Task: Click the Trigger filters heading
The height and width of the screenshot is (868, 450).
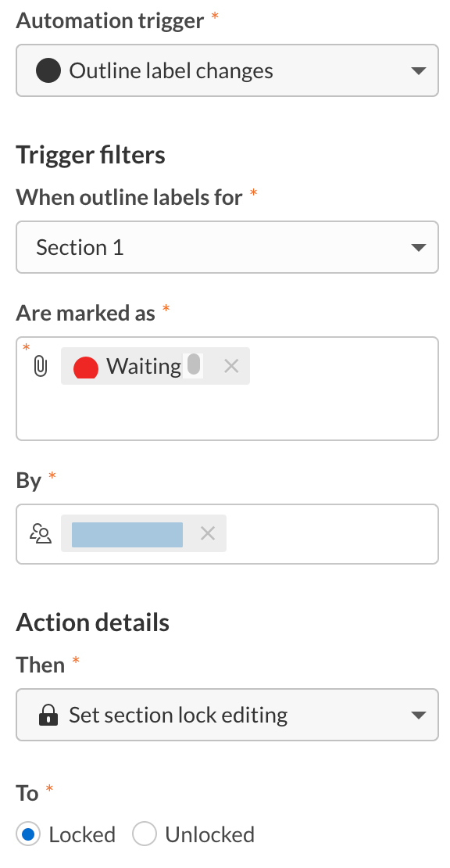Action: click(x=91, y=155)
